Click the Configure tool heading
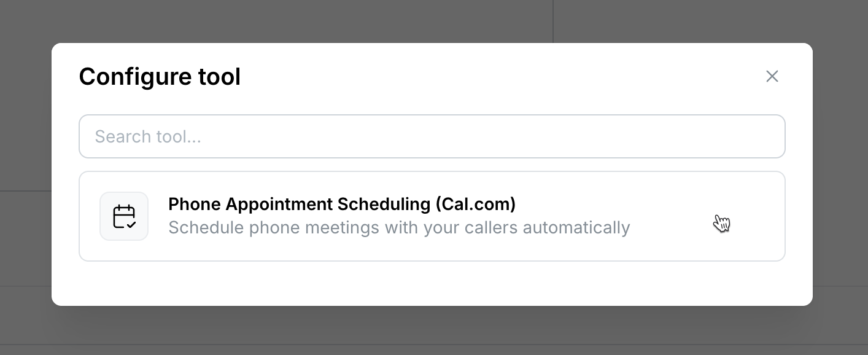The width and height of the screenshot is (868, 355). [160, 76]
